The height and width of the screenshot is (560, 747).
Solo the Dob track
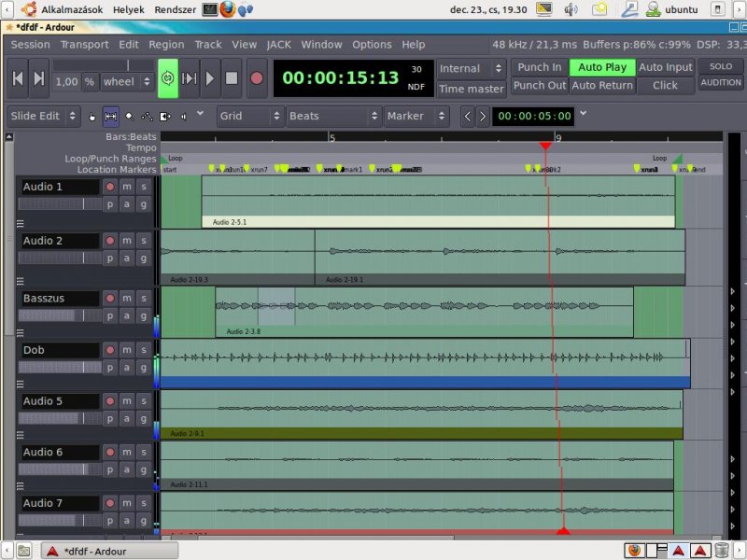[x=144, y=350]
